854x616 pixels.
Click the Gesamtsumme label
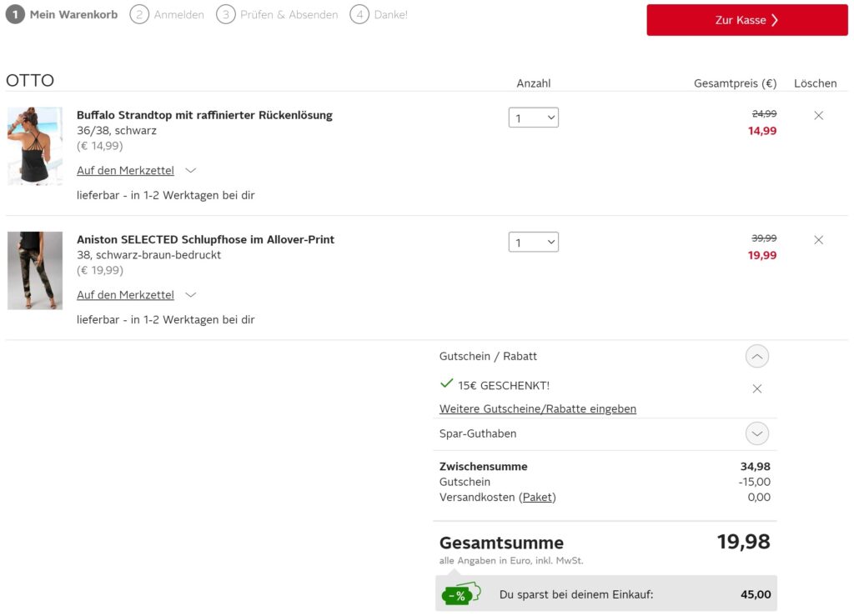click(x=501, y=543)
